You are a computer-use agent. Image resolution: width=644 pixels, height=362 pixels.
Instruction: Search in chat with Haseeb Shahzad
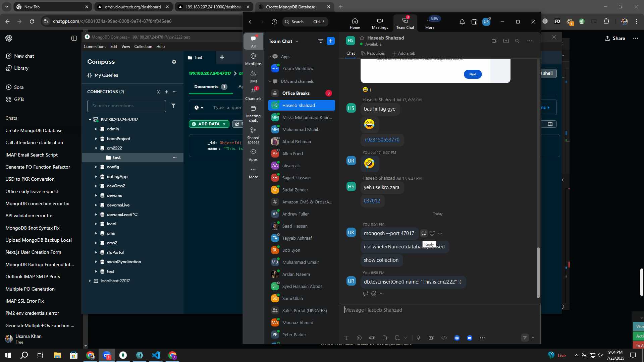(x=517, y=41)
